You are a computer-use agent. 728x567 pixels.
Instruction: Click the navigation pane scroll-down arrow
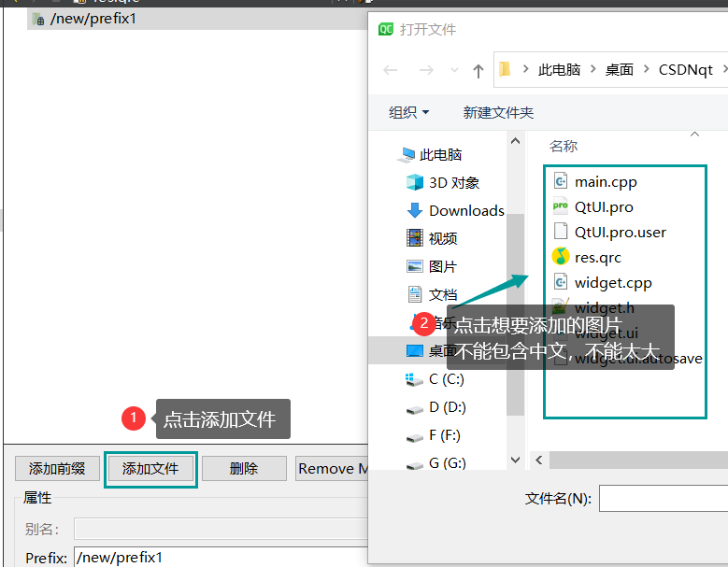click(x=515, y=460)
